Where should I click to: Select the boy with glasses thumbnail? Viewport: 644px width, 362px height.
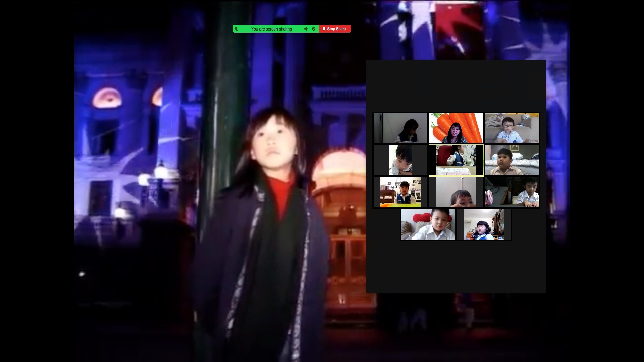coord(512,128)
